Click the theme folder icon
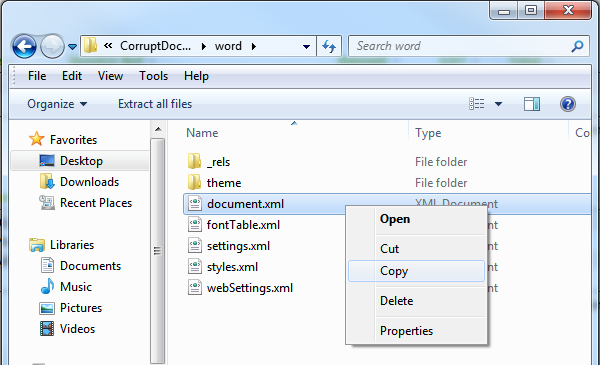Viewport: 600px width, 365px height. (194, 182)
